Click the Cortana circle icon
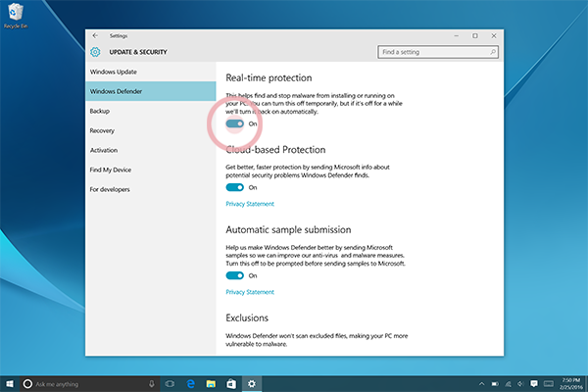 click(27, 384)
